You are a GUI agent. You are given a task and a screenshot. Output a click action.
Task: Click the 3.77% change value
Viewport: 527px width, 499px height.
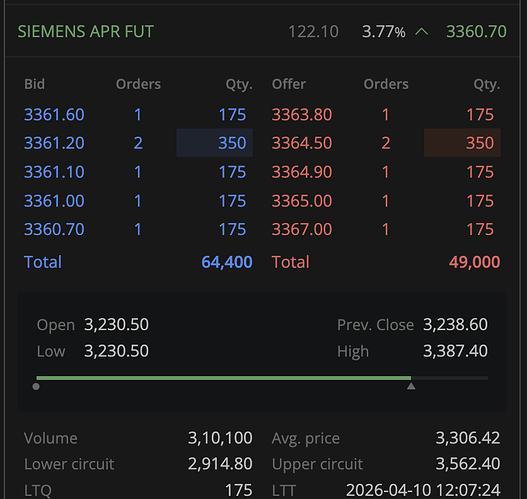point(383,32)
